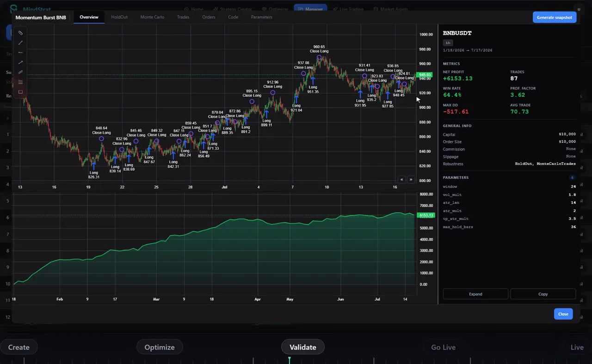
Task: Open Market Assets in the background navigation bar
Action: coord(391,9)
